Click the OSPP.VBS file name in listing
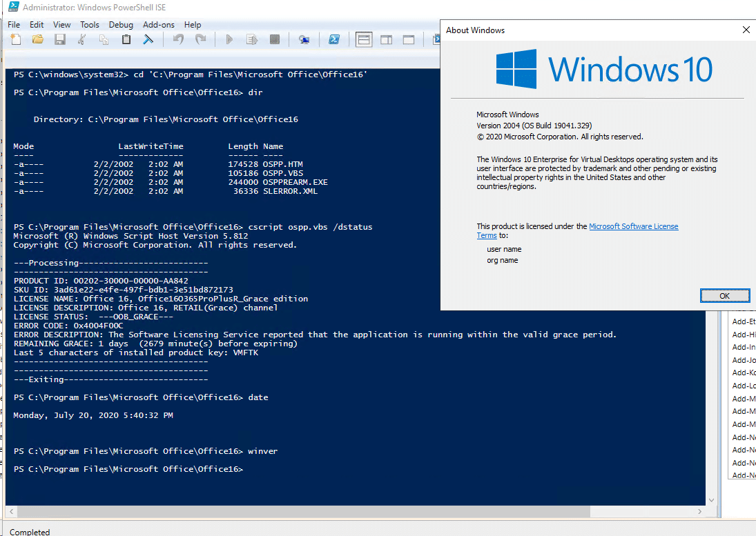The image size is (756, 536). pos(283,173)
